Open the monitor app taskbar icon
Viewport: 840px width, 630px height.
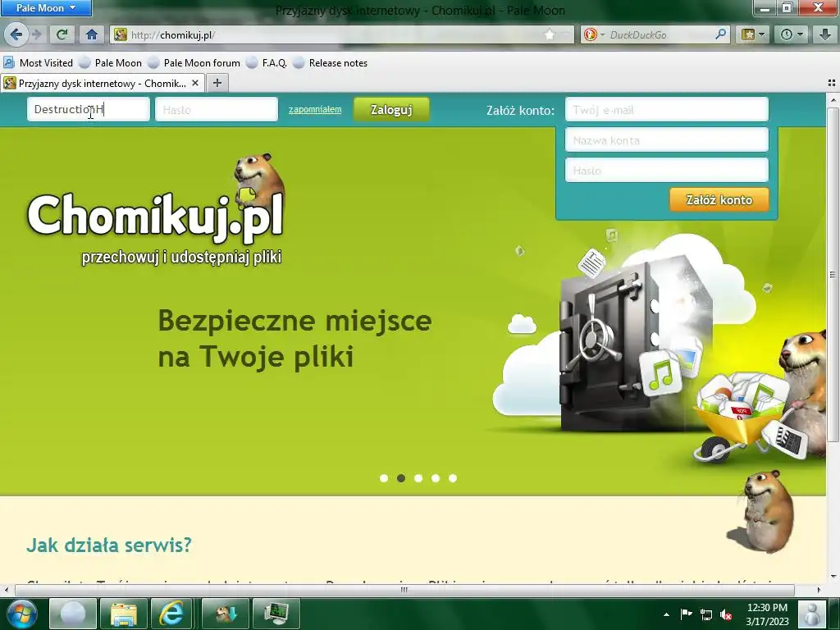(276, 614)
